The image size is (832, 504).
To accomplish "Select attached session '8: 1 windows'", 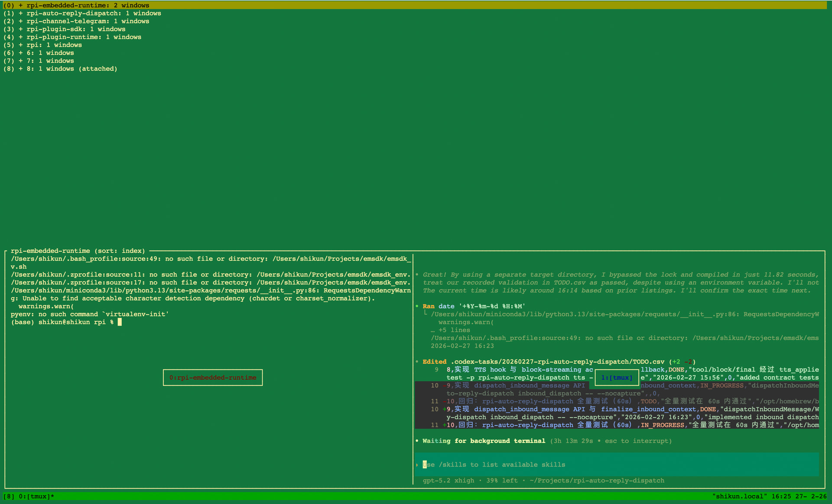I will 61,68.
